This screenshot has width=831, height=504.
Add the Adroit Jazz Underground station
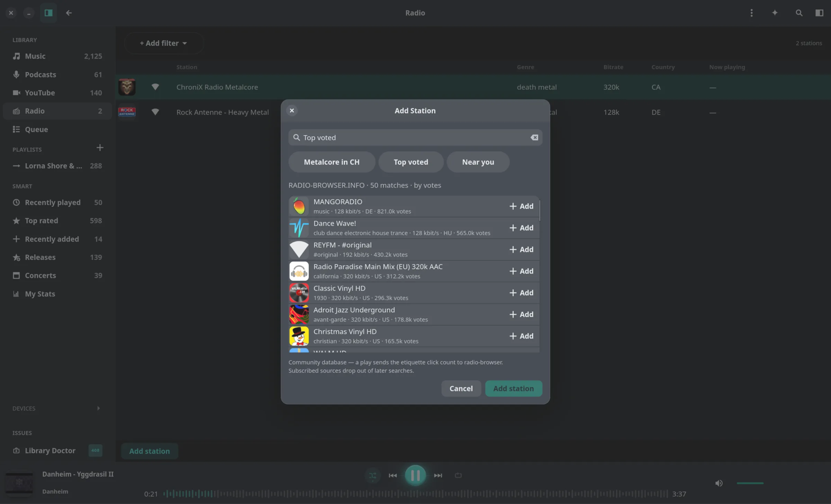coord(521,314)
